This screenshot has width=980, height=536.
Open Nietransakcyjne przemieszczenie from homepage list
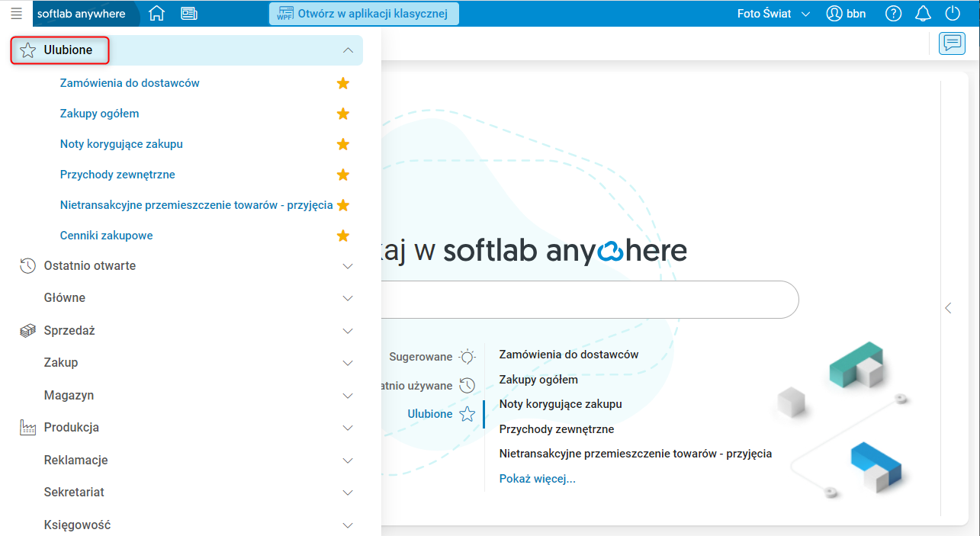[x=635, y=453]
